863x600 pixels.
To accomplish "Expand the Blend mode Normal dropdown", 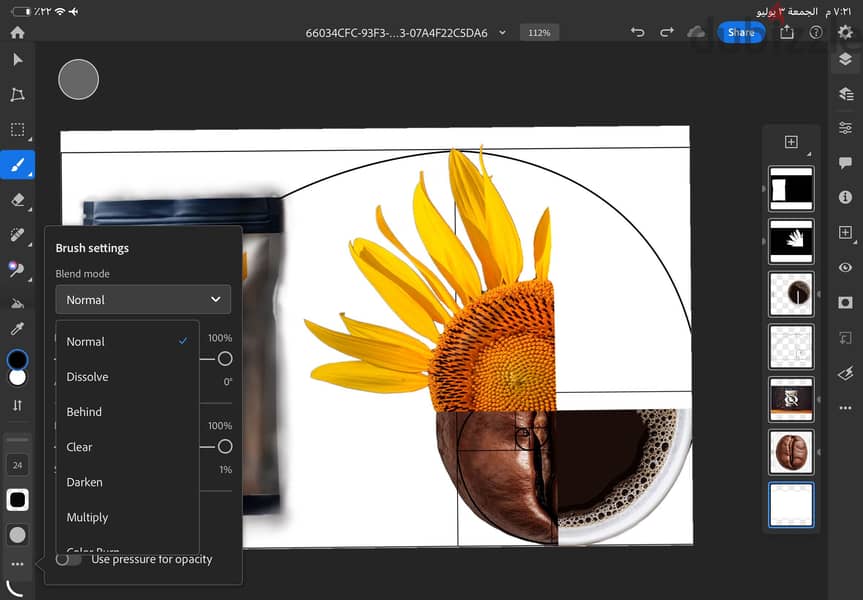I will pos(143,299).
